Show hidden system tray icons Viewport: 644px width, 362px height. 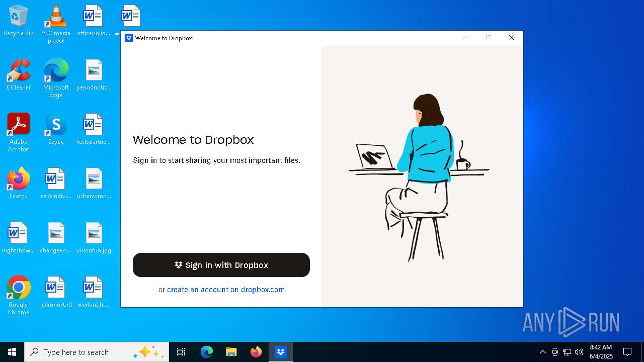pyautogui.click(x=542, y=352)
